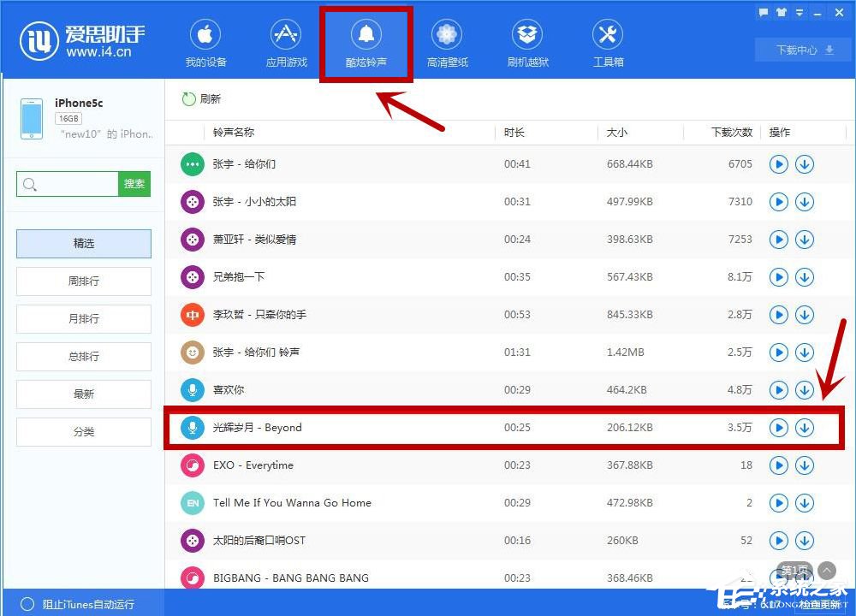Click the 搜索 search button
The image size is (856, 616).
click(x=134, y=183)
